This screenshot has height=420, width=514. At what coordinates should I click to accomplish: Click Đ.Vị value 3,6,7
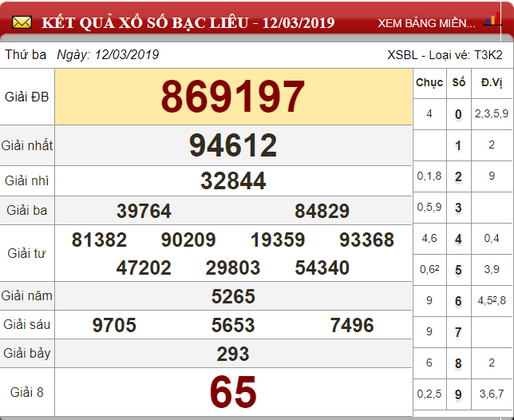pyautogui.click(x=492, y=394)
